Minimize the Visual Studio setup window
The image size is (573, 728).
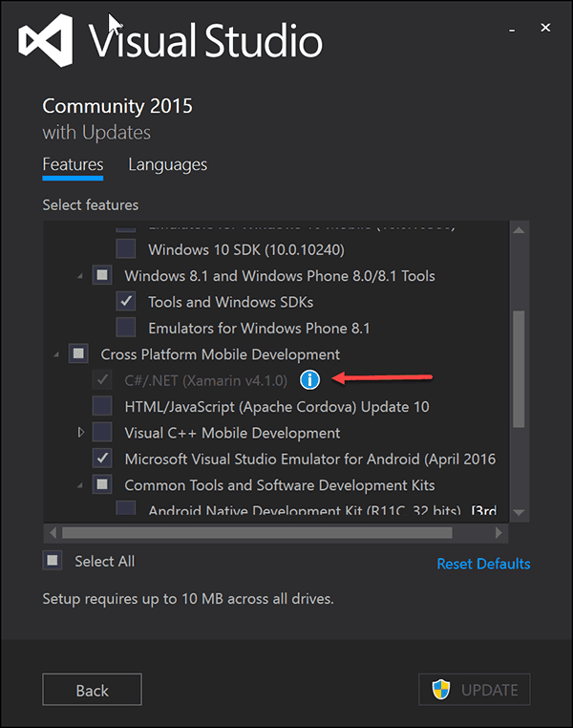tap(514, 29)
